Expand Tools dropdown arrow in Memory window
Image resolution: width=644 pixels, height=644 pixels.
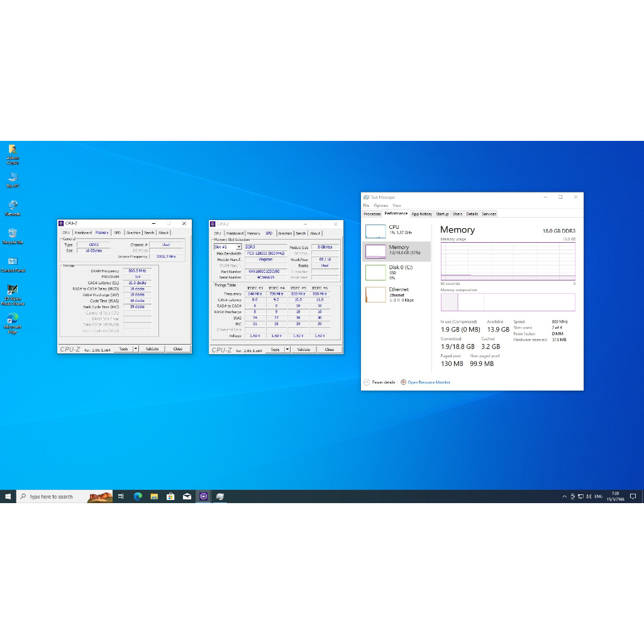pos(136,349)
